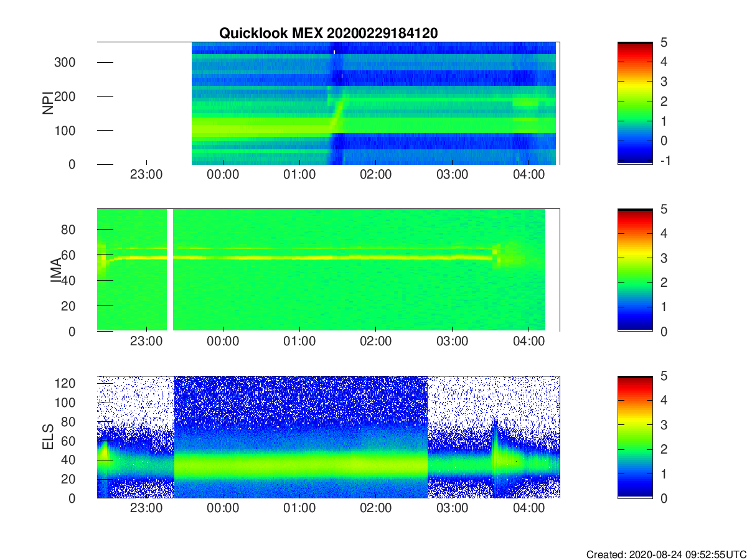This screenshot has height=560, width=747.
Task: Click the IMA spectrogram plot area
Action: tap(328, 270)
